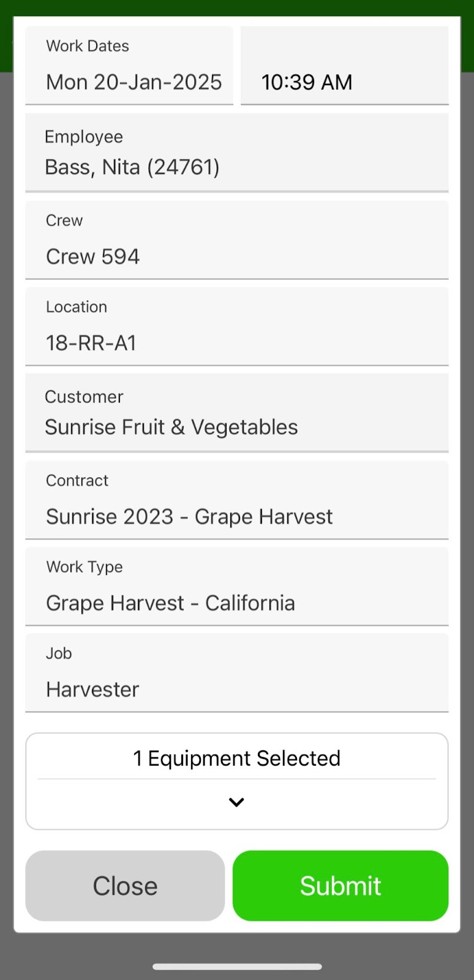Choose the 18-RR-A1 location field
Image resolution: width=474 pixels, height=980 pixels.
[x=236, y=342]
